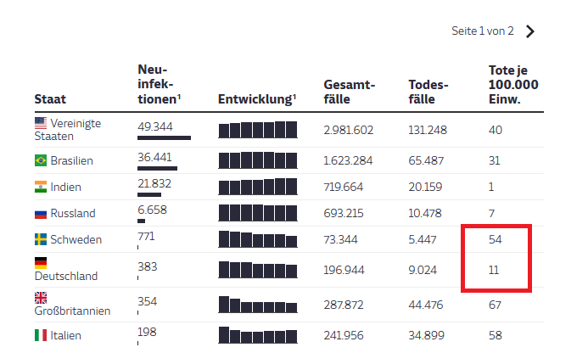
Task: Sort by the Todesfälle column header
Action: 428,92
